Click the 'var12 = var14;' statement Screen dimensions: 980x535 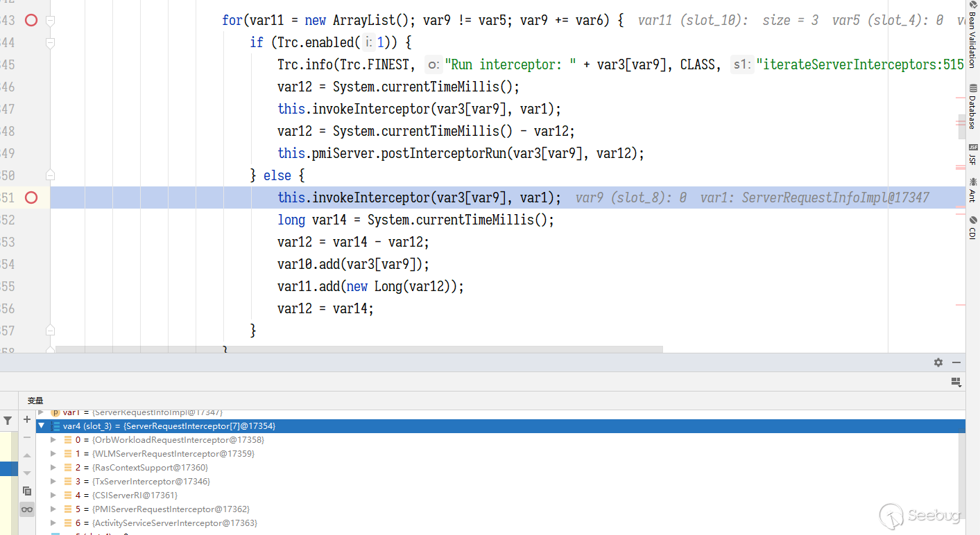coord(326,308)
